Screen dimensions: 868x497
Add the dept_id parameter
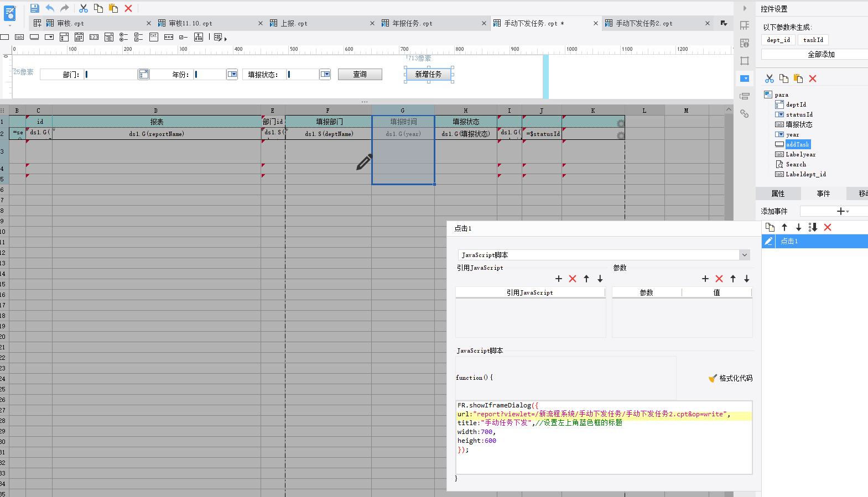click(778, 40)
